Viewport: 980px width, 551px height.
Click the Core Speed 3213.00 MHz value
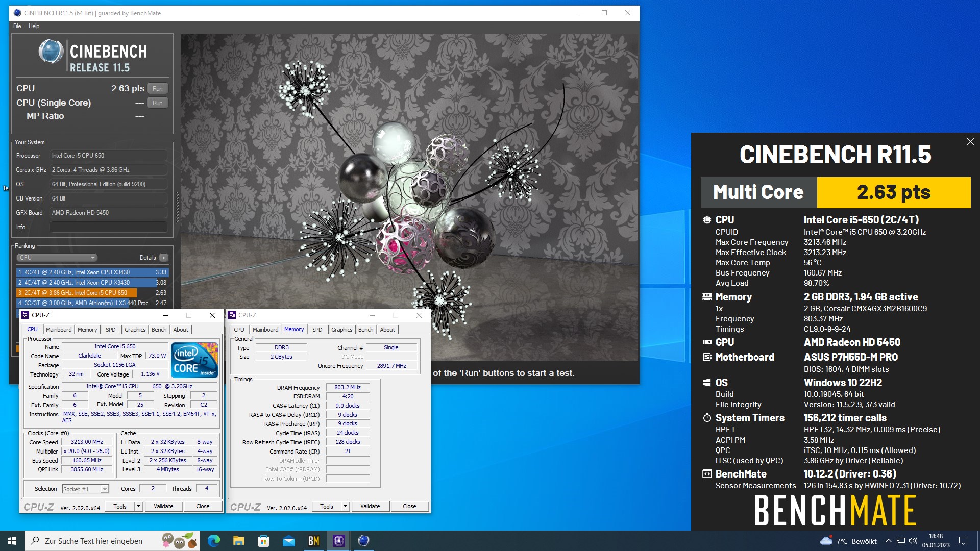click(x=87, y=442)
